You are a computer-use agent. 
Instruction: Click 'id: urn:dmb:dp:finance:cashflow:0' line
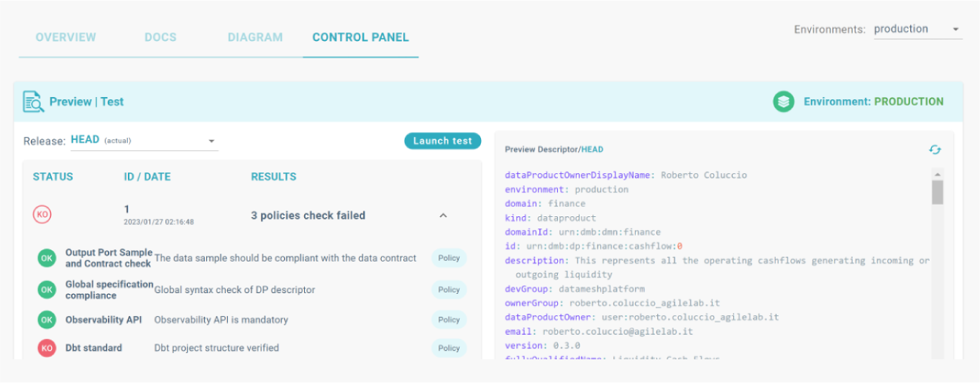pos(593,246)
